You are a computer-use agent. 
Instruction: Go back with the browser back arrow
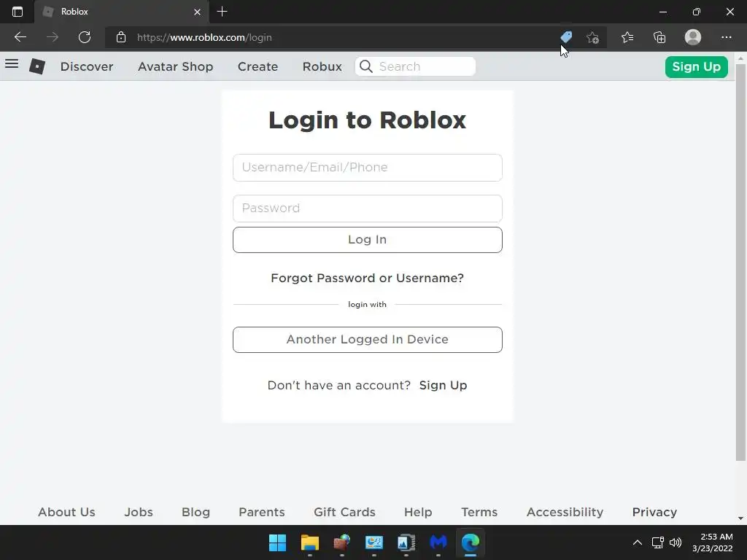click(x=20, y=37)
